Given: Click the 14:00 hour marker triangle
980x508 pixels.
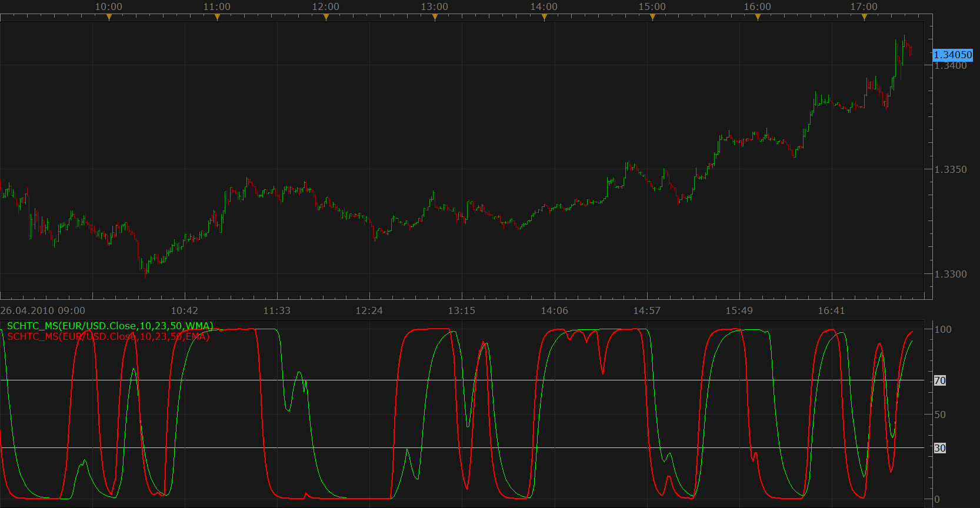Looking at the screenshot, I should point(544,17).
